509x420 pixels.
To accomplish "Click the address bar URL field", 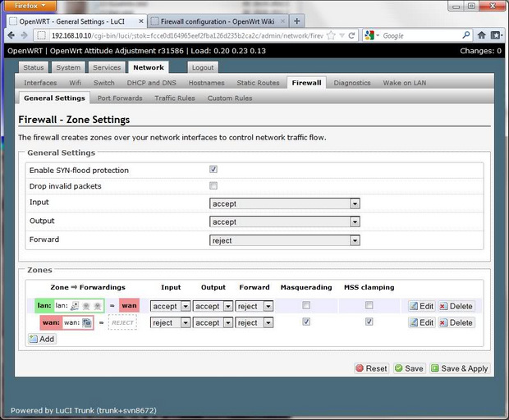I will tap(187, 35).
